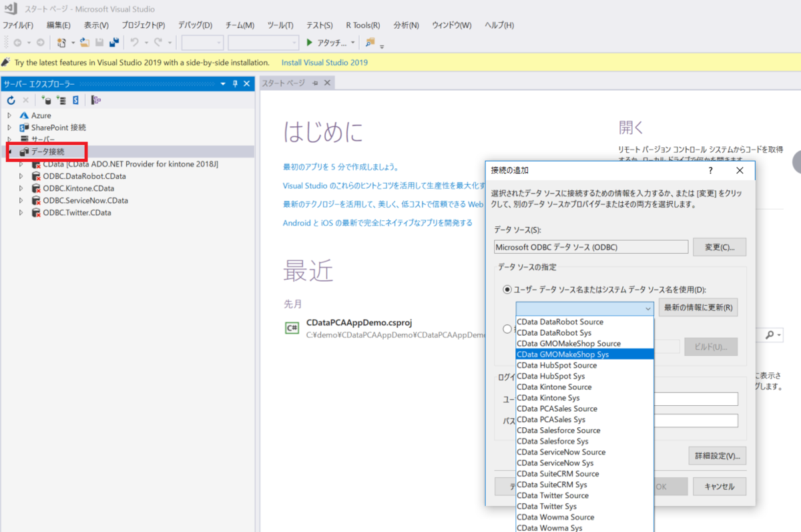Screen dimensions: 801x532
Task: Select the second connection option radio button
Action: click(507, 329)
